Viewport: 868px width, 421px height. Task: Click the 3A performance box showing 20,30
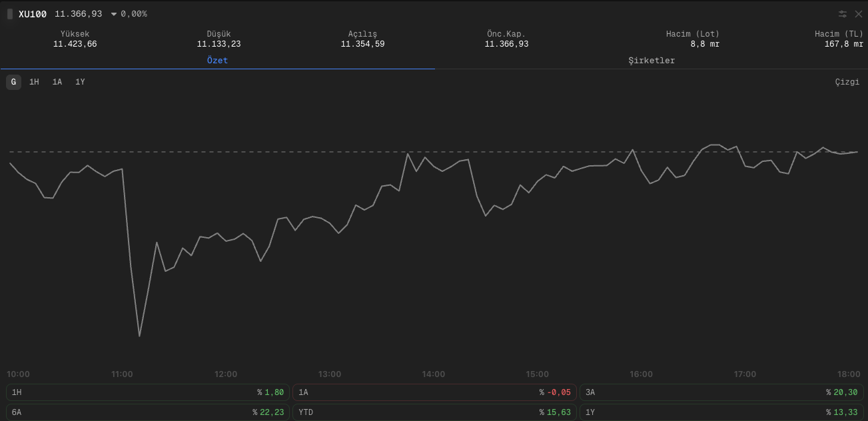(x=721, y=392)
